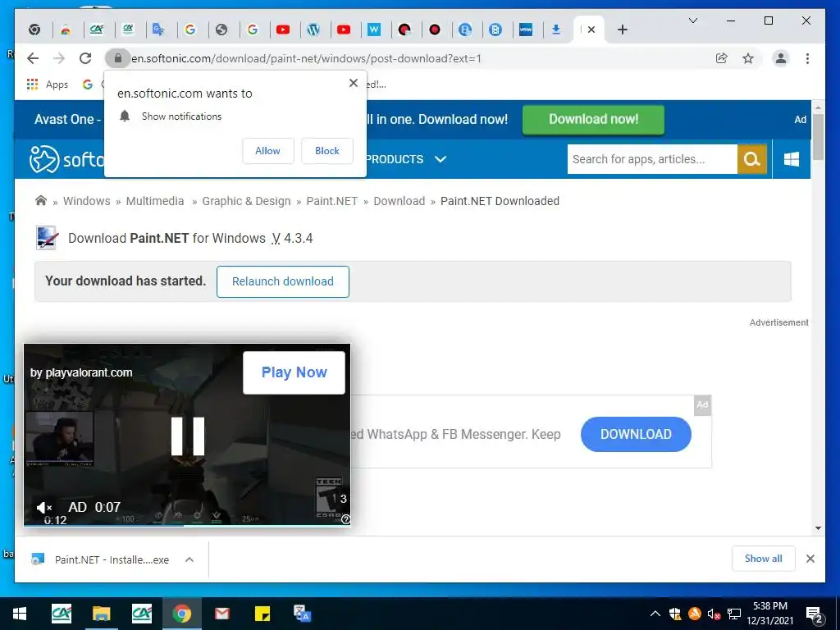Open the Windows platform selector icon
The width and height of the screenshot is (840, 630).
pos(792,159)
